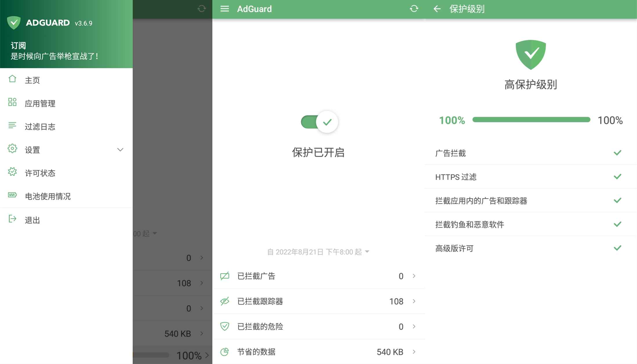Click the AdGuard shield logo in drawer header
The height and width of the screenshot is (364, 637).
point(14,23)
